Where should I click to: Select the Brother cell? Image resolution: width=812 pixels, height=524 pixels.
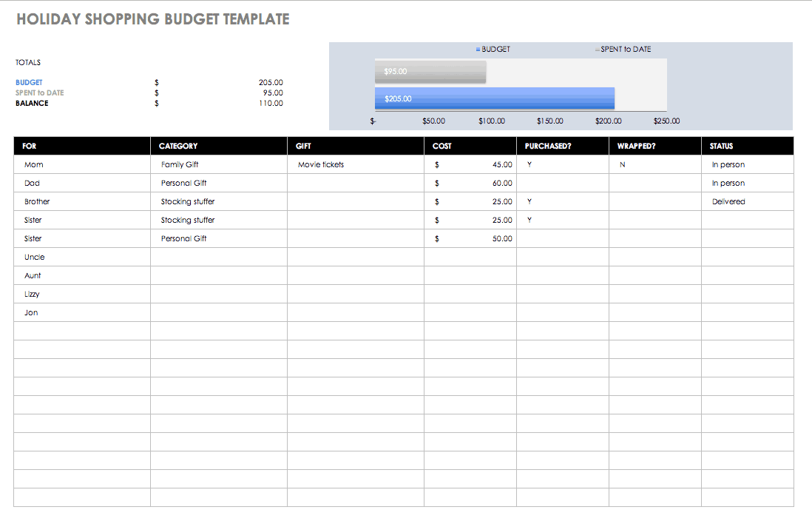(82, 201)
